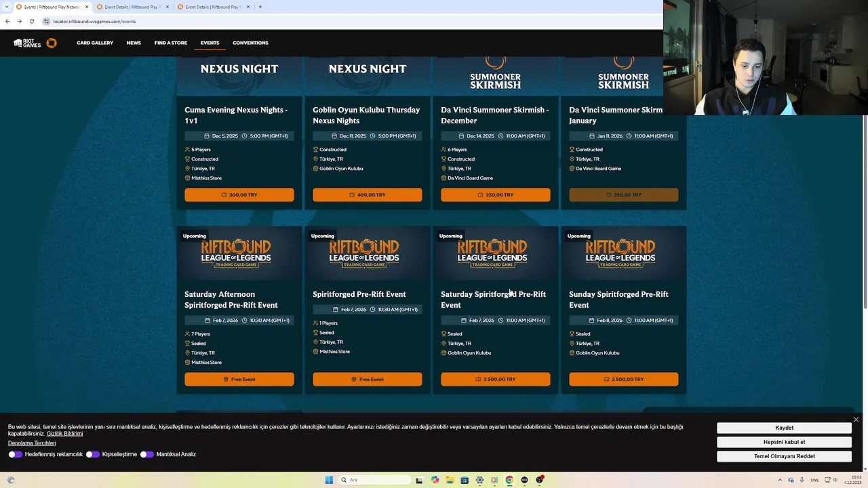
Task: Click 2 500,00 TRY for Saturday Pre-Rift
Action: [496, 379]
